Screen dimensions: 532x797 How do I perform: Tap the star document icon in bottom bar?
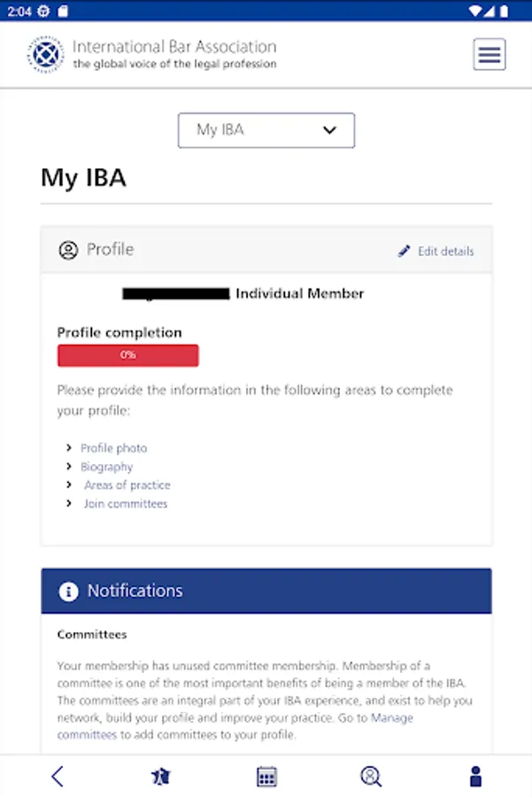(160, 777)
